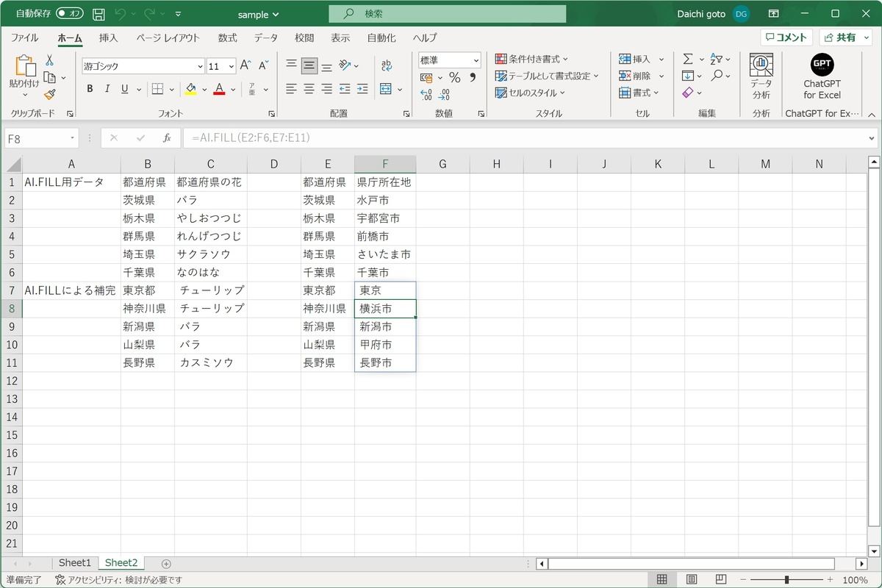This screenshot has height=588, width=882.
Task: Click the Insert Function fx icon
Action: (x=167, y=137)
